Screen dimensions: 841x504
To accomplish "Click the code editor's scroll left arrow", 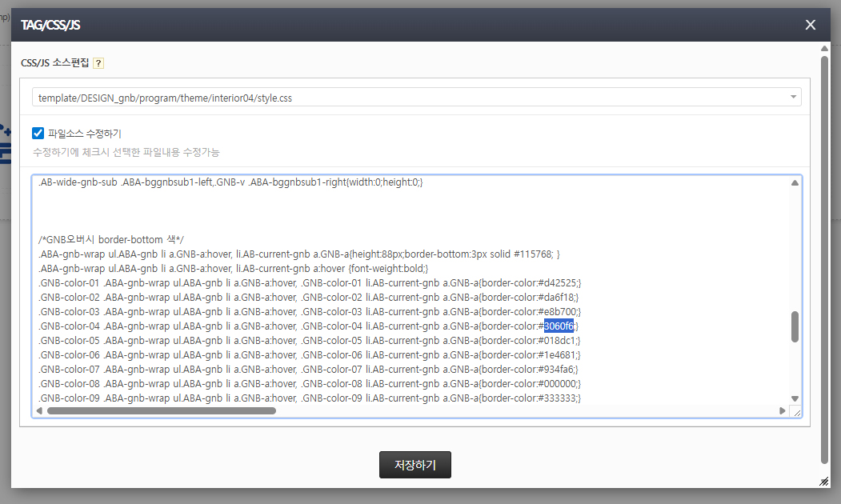I will (39, 410).
